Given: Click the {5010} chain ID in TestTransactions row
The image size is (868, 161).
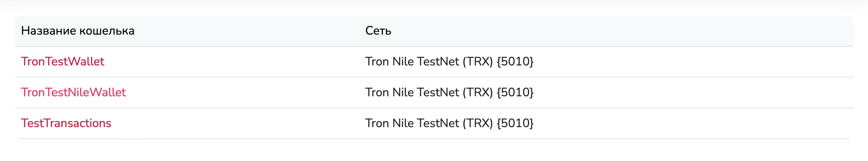Looking at the screenshot, I should point(515,123).
